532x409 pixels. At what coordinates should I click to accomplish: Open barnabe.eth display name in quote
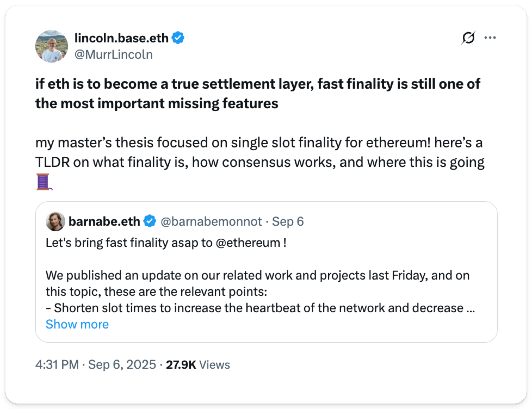pos(104,221)
